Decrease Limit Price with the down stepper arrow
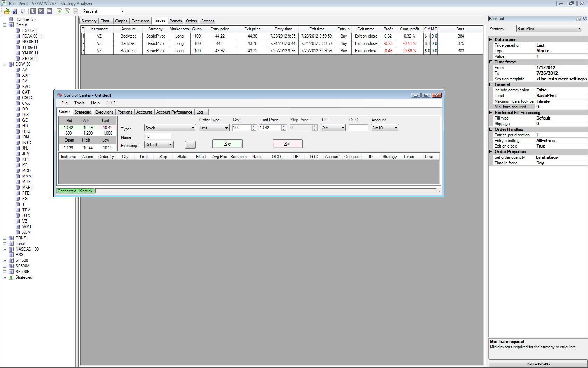 [284, 130]
